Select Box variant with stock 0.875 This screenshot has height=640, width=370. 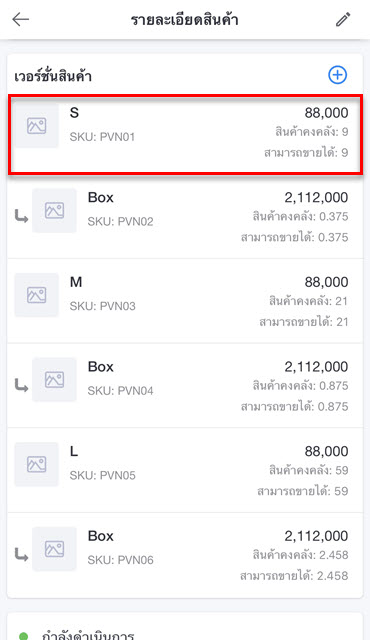point(185,386)
